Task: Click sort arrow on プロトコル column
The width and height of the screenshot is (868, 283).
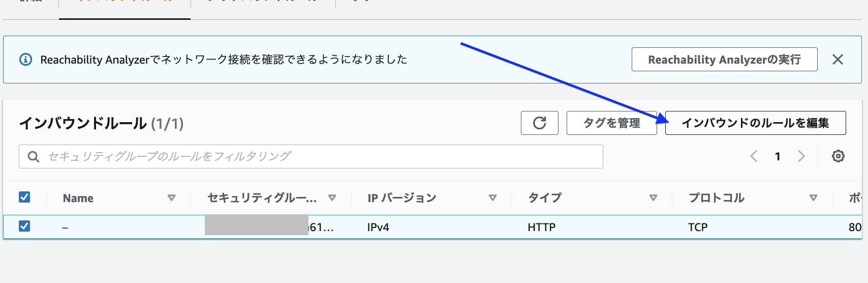Action: click(813, 198)
